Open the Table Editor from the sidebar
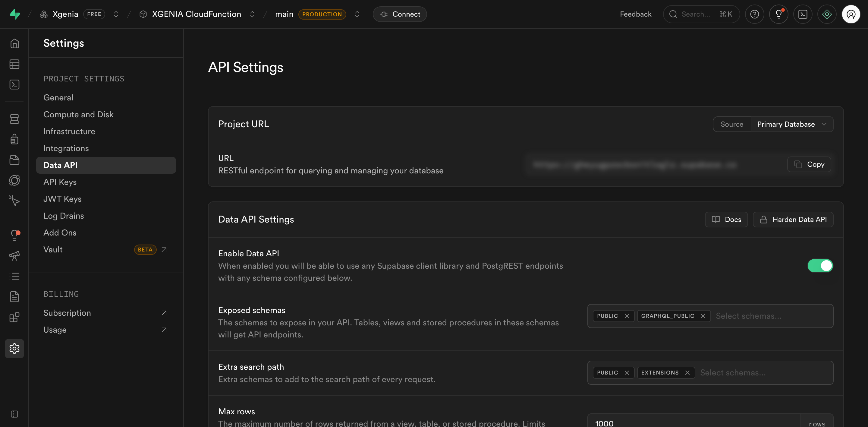The image size is (868, 427). click(x=15, y=64)
